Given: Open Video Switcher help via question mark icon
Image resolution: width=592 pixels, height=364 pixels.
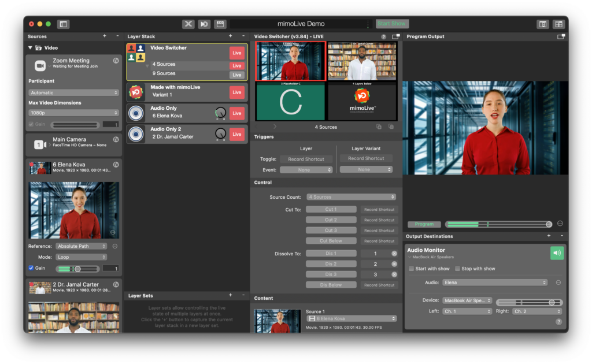Looking at the screenshot, I should (383, 36).
